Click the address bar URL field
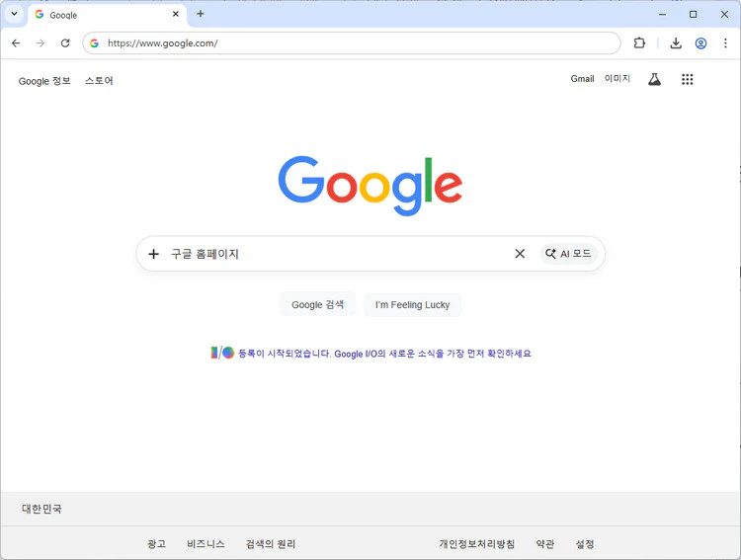Screen dimensions: 741x560 356,43
